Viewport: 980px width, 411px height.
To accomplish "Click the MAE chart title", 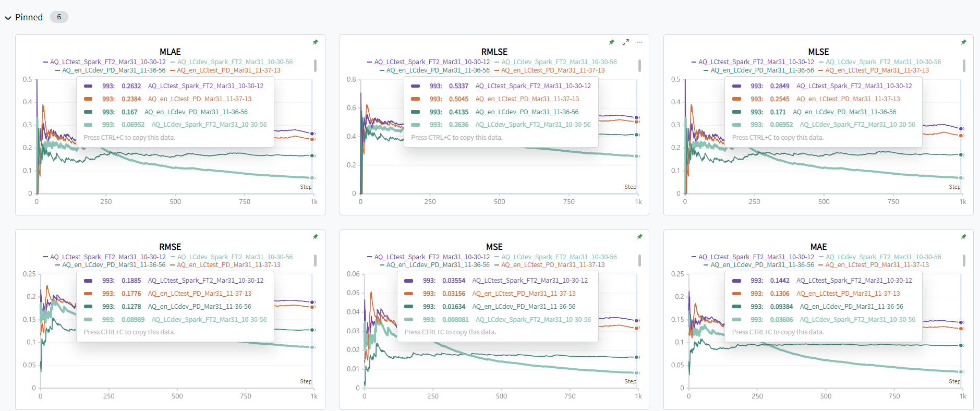I will click(818, 247).
